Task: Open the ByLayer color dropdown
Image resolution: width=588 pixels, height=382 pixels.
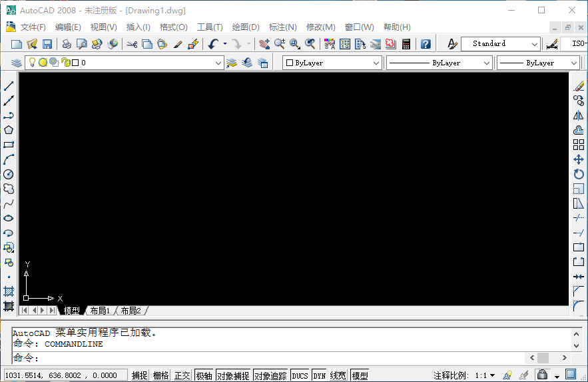Action: [376, 63]
